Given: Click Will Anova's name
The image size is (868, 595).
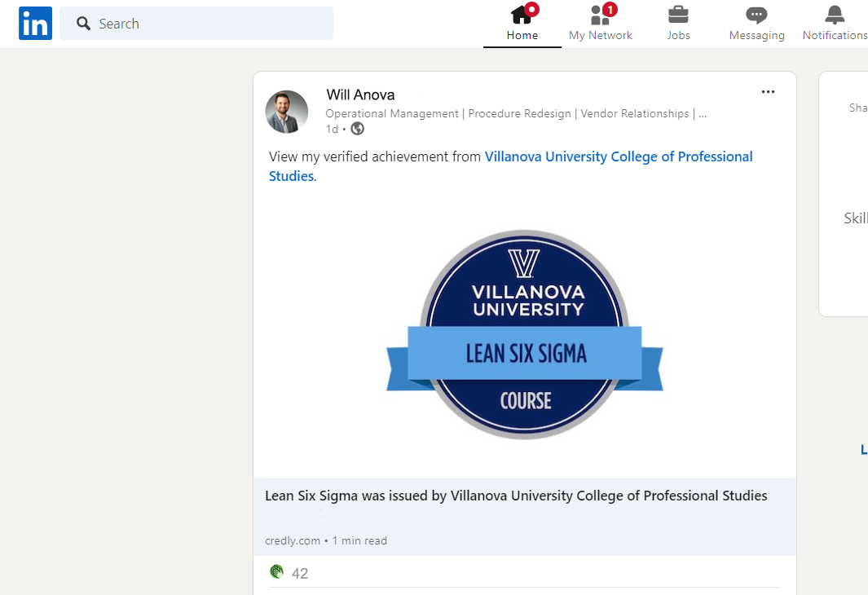Looking at the screenshot, I should coord(359,95).
